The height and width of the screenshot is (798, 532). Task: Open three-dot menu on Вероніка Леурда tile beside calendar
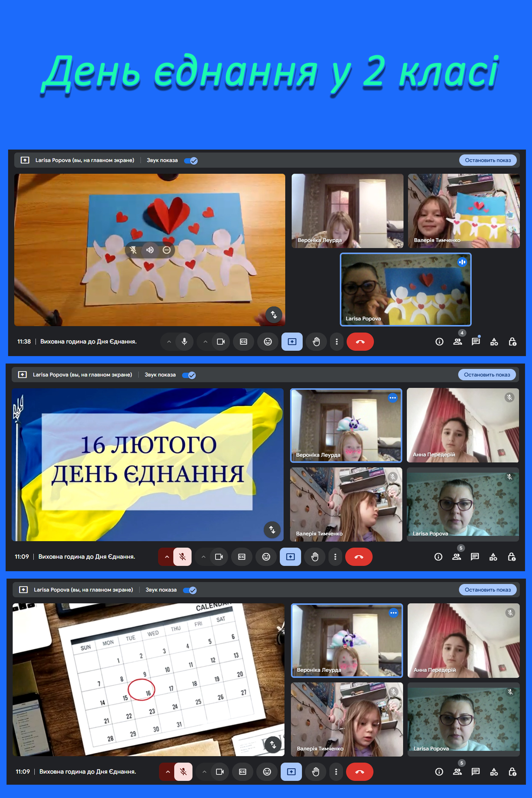(x=393, y=613)
